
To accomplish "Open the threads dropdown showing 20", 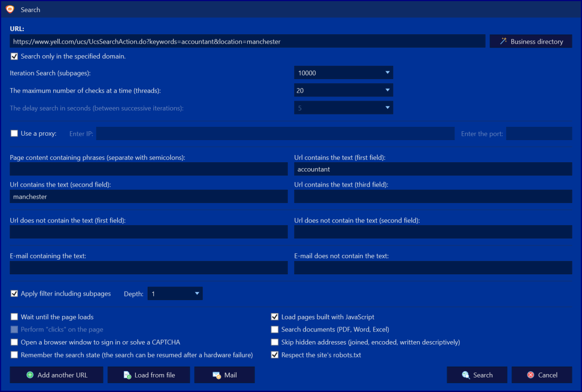I will [344, 90].
